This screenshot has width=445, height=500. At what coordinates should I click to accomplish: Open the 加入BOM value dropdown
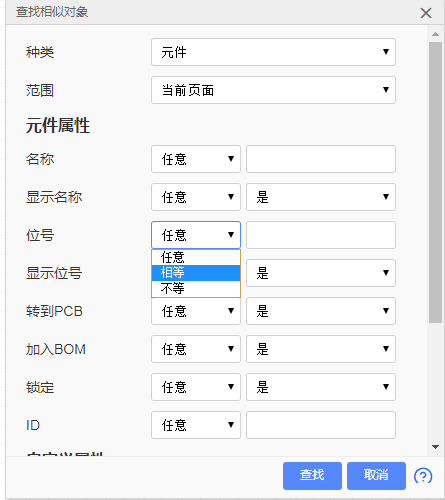[x=321, y=349]
